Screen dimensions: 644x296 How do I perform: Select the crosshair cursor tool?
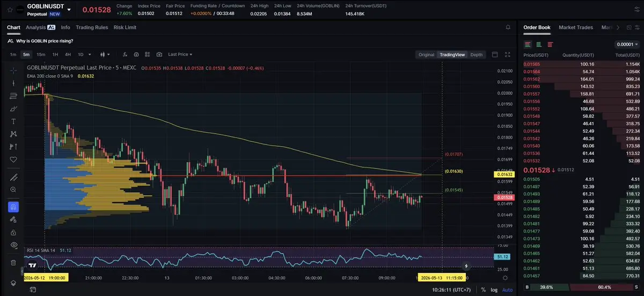coord(13,70)
